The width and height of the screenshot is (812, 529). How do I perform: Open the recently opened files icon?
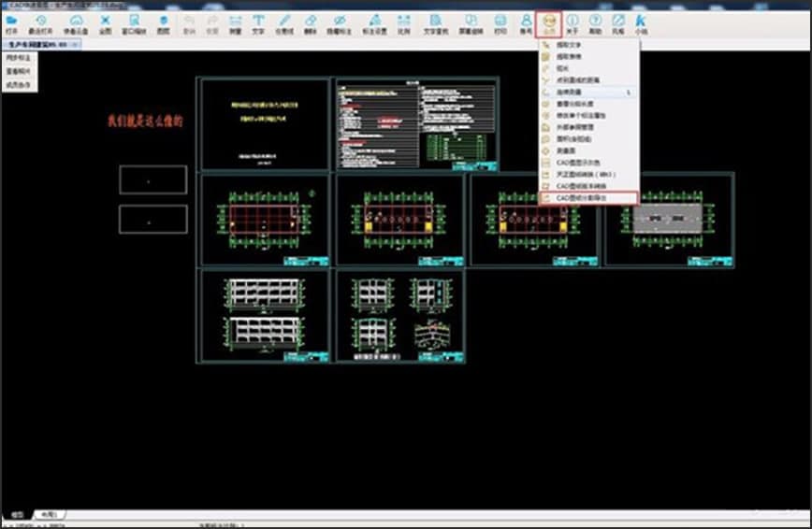(x=42, y=22)
